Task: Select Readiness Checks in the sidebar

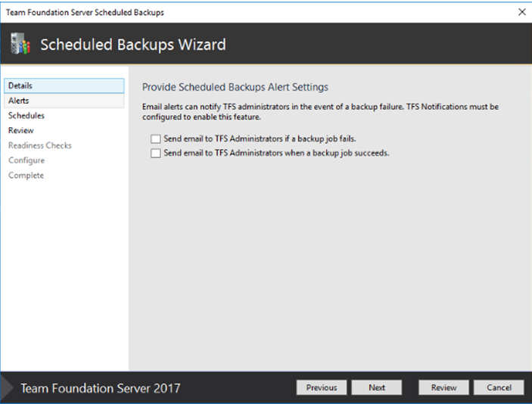Action: 40,145
